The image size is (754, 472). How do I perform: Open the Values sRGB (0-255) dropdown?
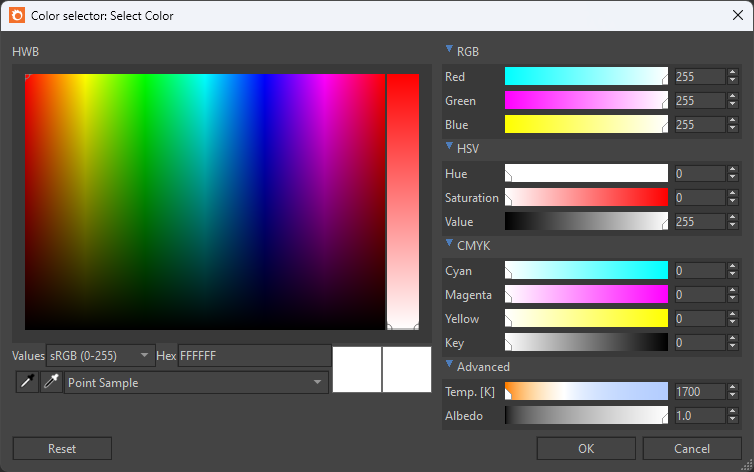tap(101, 355)
